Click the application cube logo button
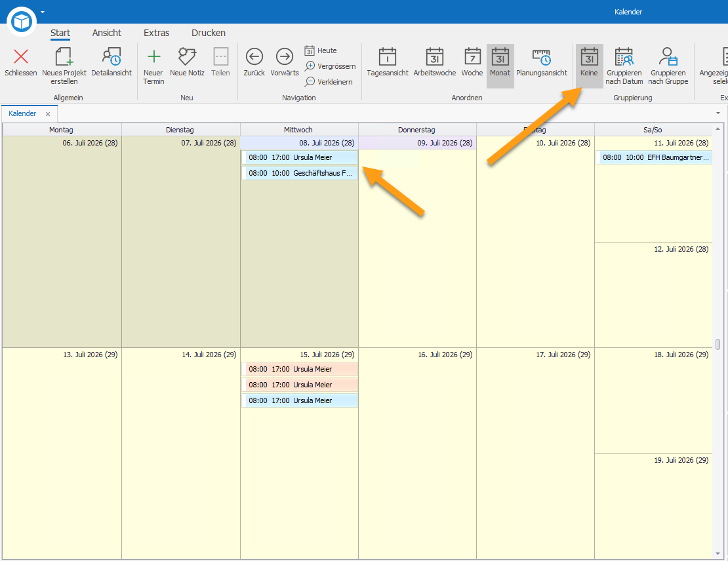 22,22
